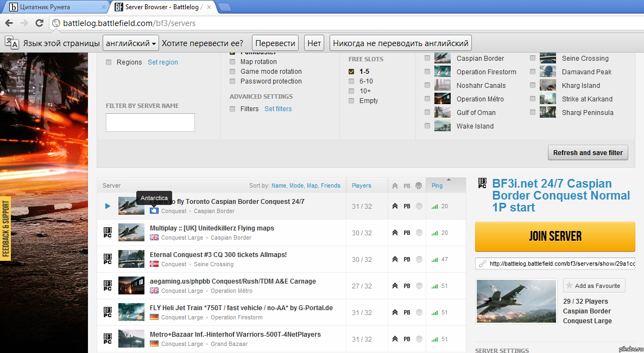Click skull icon on aegaming.us row
Viewport: 644px width, 353px height.
click(x=419, y=286)
